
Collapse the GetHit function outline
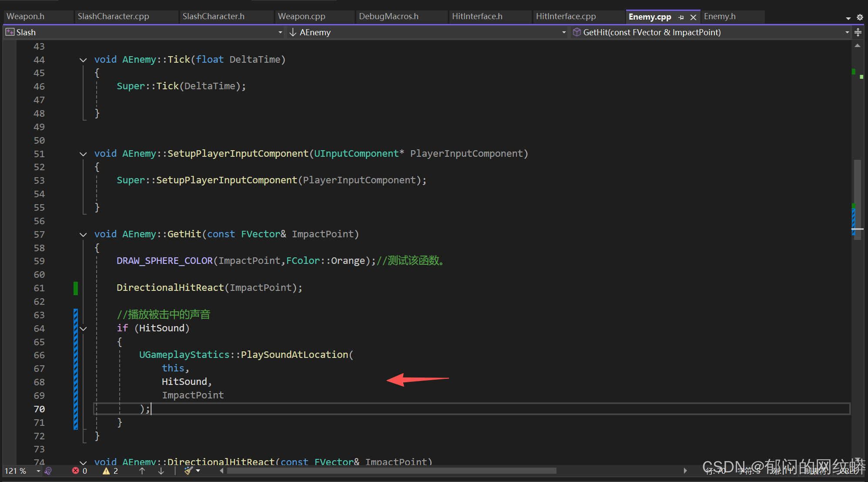pos(83,234)
